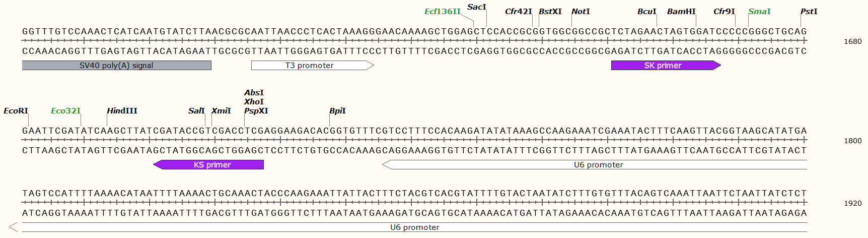This screenshot has height=238, width=868.
Task: Select the purple KS primer
Action: point(212,165)
